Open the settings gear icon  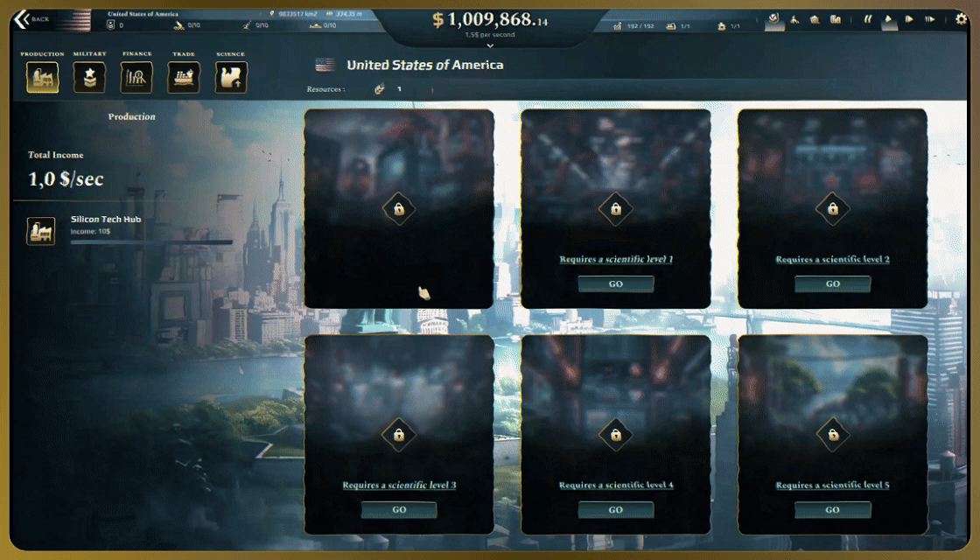(962, 19)
